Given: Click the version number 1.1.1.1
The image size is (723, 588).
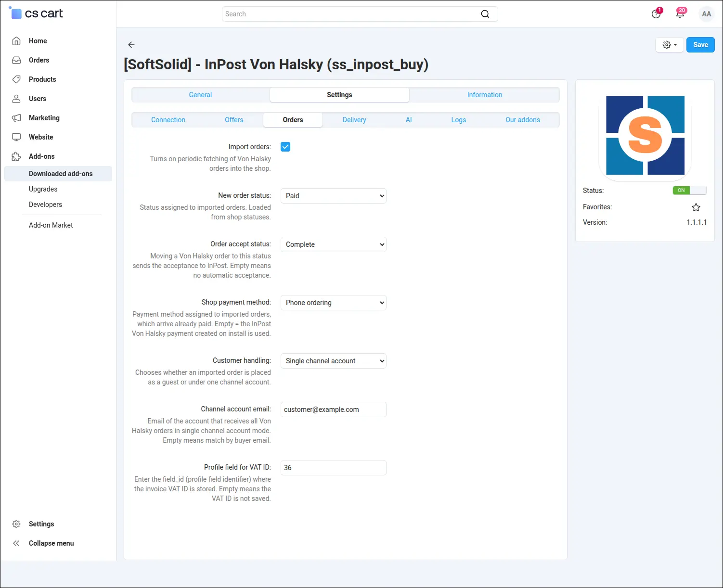Looking at the screenshot, I should pos(697,222).
